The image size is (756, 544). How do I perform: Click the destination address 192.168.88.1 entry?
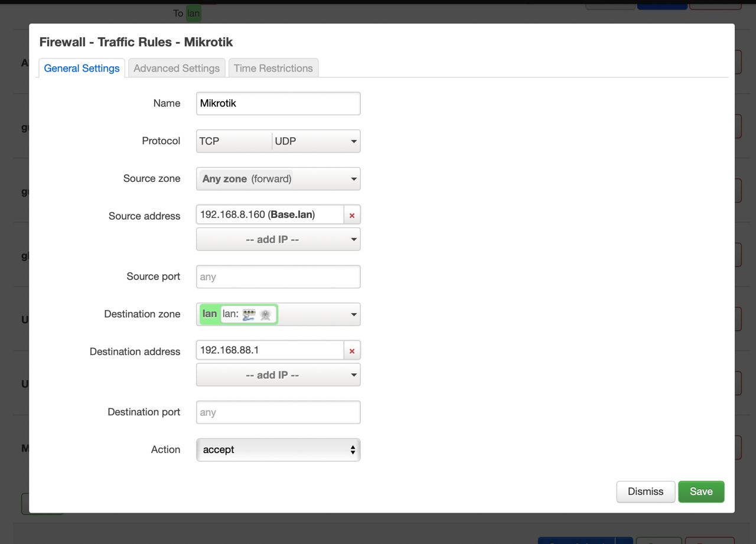tap(270, 350)
